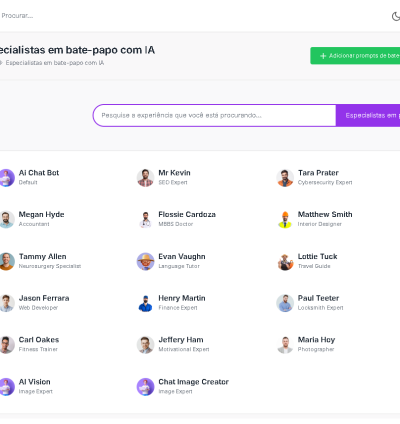The width and height of the screenshot is (400, 424).
Task: Open the Lottie Tuck expert
Action: (x=318, y=256)
